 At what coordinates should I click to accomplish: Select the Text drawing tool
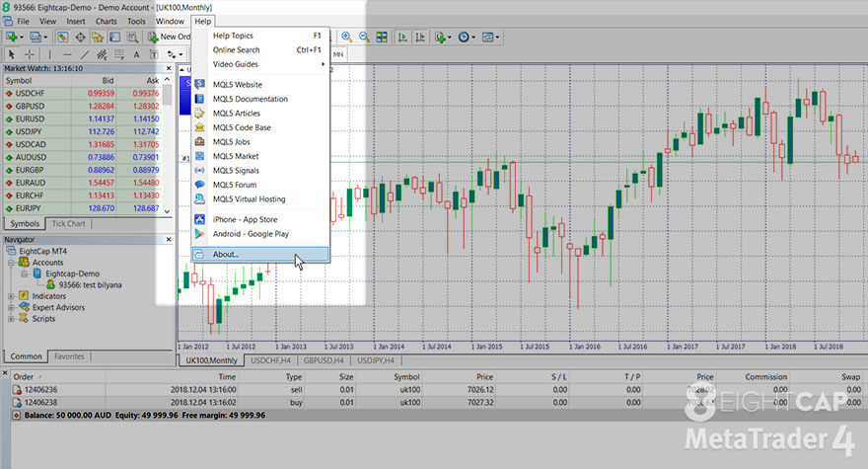[x=136, y=54]
